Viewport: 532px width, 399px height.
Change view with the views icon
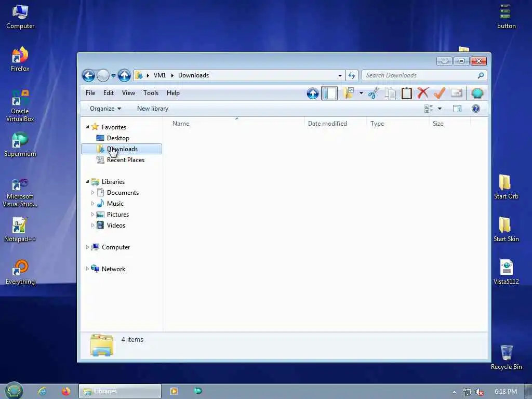tap(429, 109)
